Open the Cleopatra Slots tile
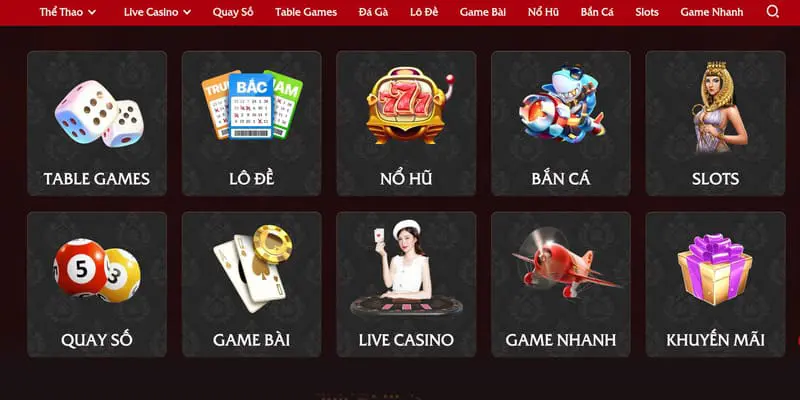800x400 pixels. pyautogui.click(x=715, y=123)
